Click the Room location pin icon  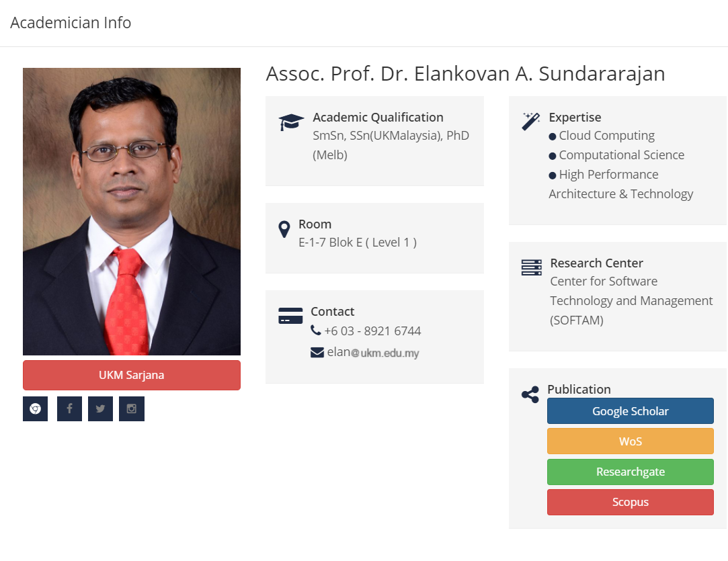click(284, 229)
